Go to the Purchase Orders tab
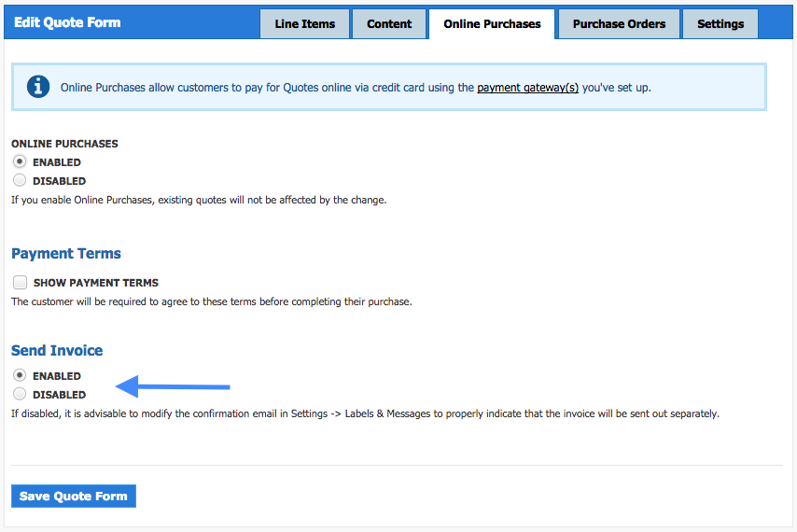The width and height of the screenshot is (797, 532). point(619,24)
